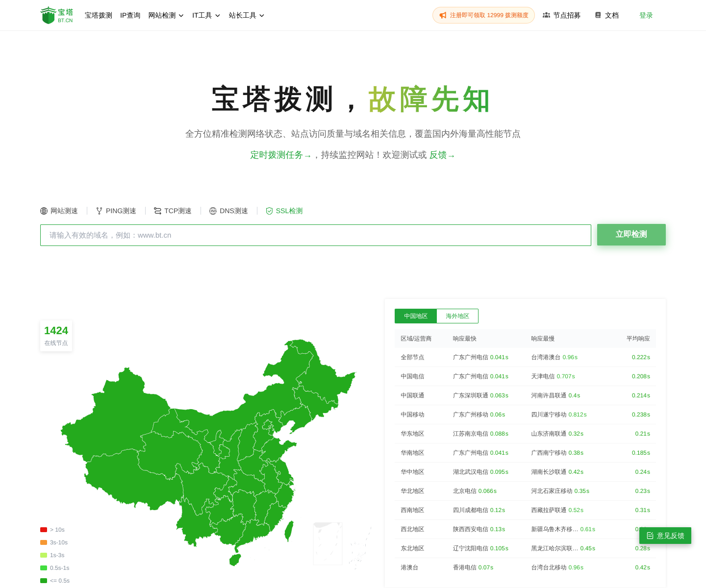Click the light green 1s-3s legend swatch

(44, 555)
